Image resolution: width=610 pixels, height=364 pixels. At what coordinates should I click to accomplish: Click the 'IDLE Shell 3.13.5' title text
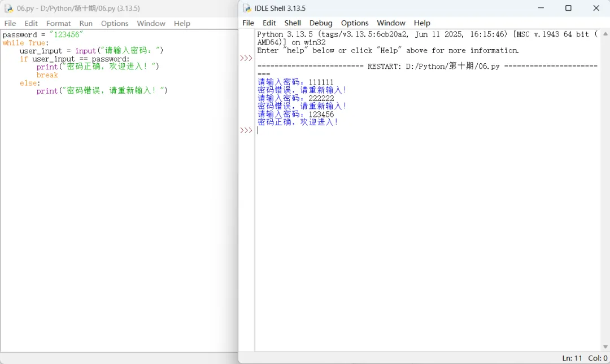pos(280,8)
